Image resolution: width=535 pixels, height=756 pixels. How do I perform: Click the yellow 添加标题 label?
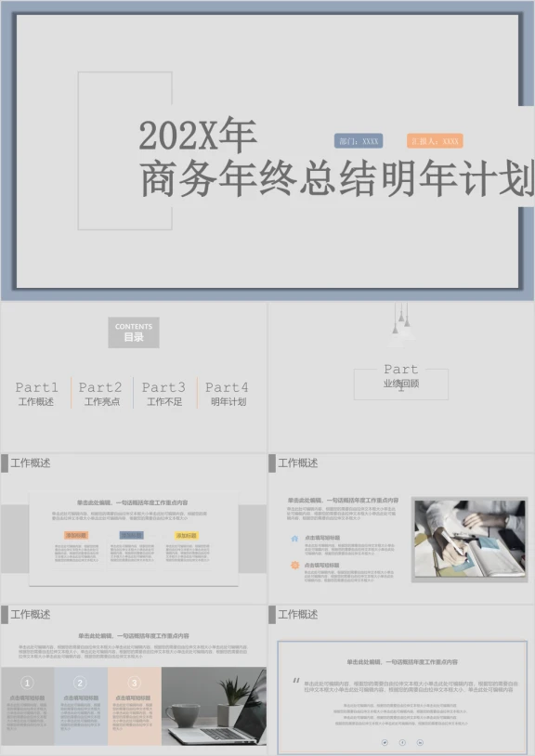point(187,535)
